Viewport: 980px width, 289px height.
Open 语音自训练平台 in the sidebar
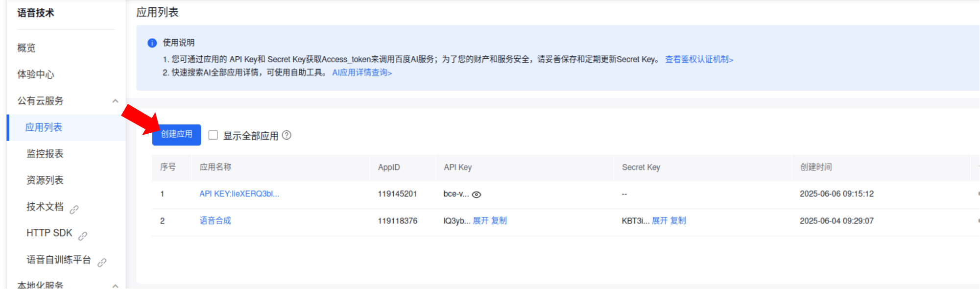59,260
